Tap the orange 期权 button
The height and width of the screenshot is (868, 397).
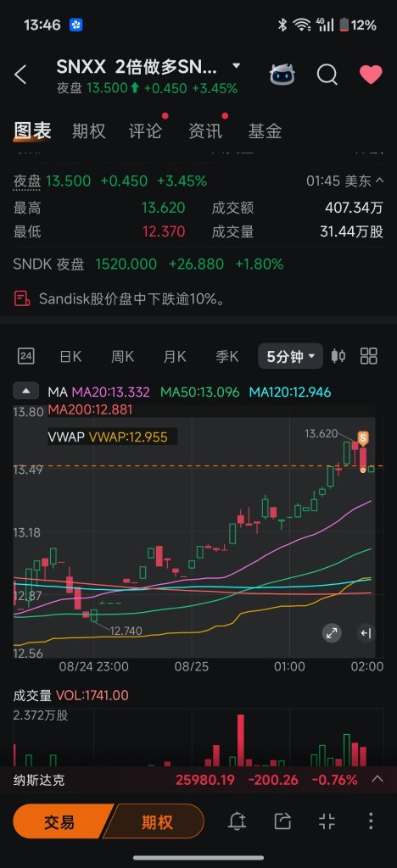[155, 822]
